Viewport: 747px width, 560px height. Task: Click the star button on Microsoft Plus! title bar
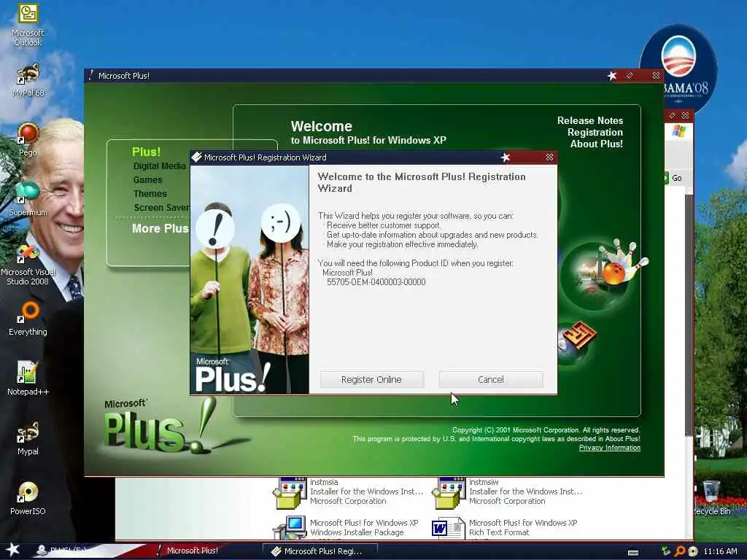click(x=612, y=75)
